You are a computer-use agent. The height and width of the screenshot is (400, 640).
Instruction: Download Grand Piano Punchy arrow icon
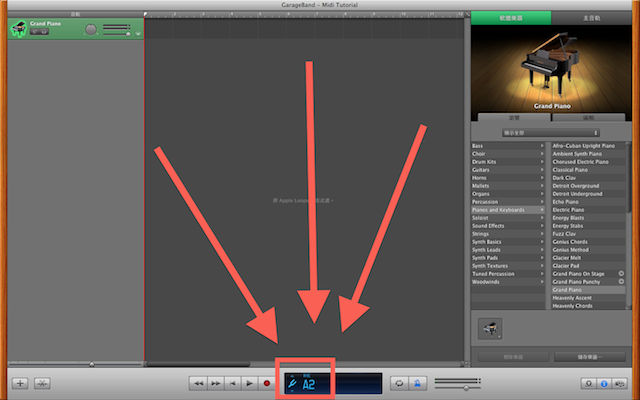(621, 281)
